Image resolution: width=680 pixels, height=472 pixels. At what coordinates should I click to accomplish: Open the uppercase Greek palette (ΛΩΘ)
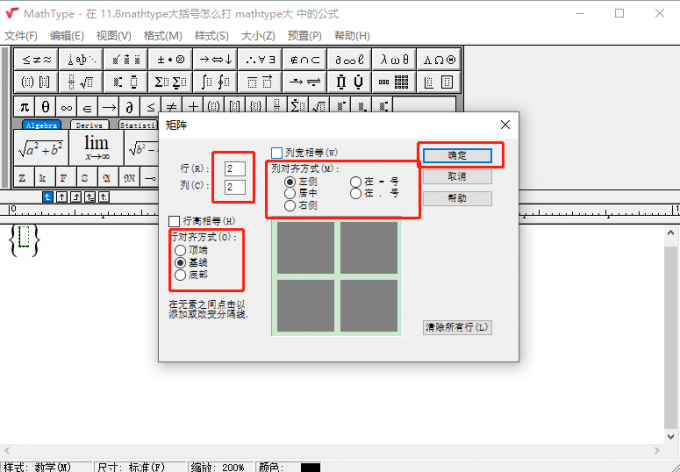pyautogui.click(x=439, y=59)
